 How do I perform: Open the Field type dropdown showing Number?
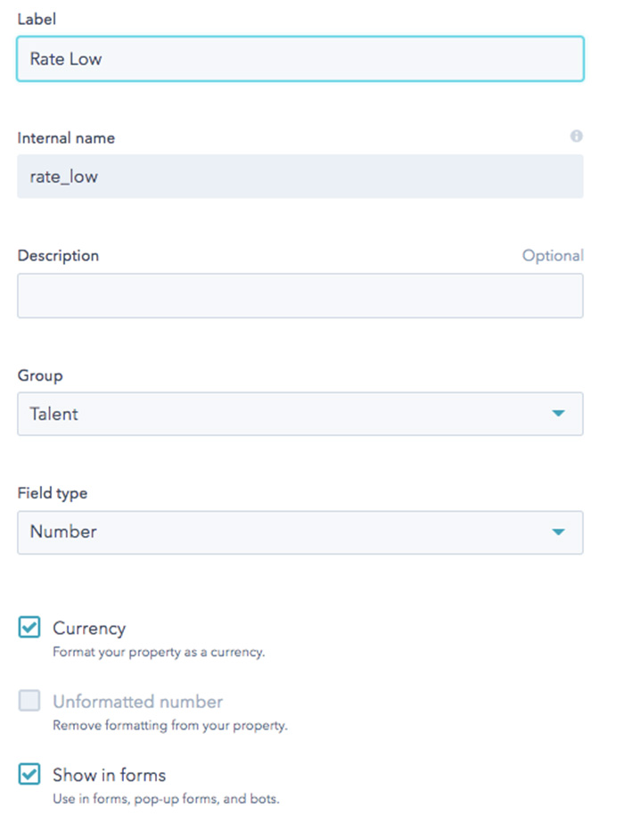point(300,532)
